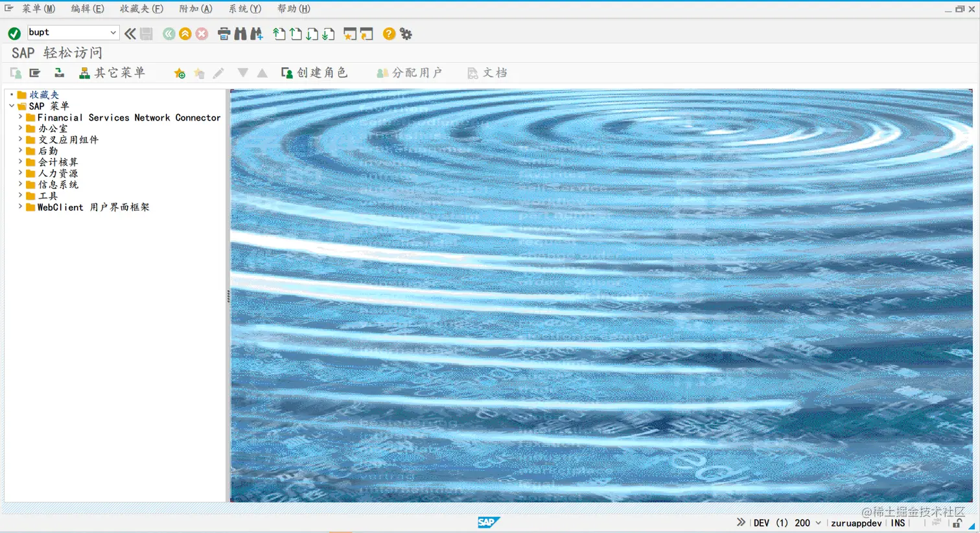Viewport: 980px width, 533px height.
Task: Click the User Menu icon in the application toolbar
Action: click(16, 73)
